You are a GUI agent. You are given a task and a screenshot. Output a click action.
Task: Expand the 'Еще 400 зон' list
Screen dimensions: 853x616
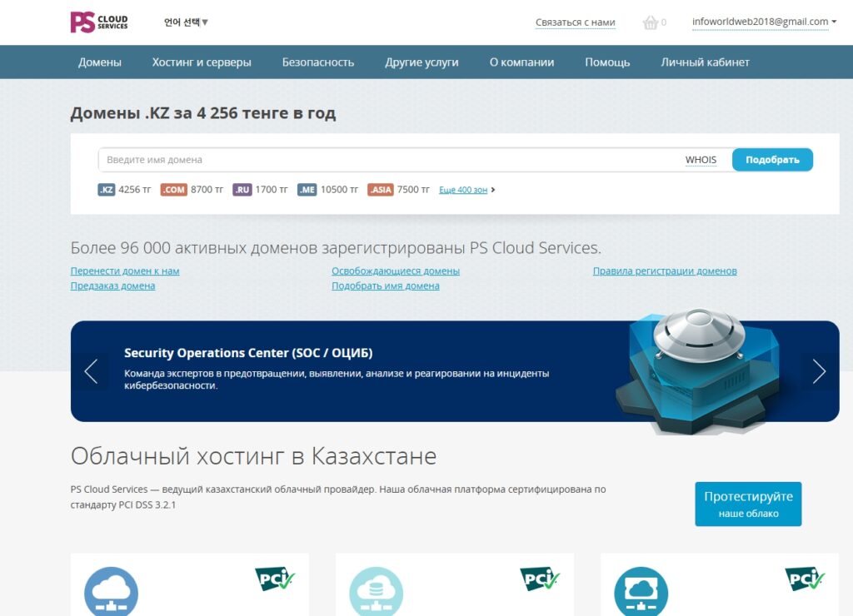(465, 190)
